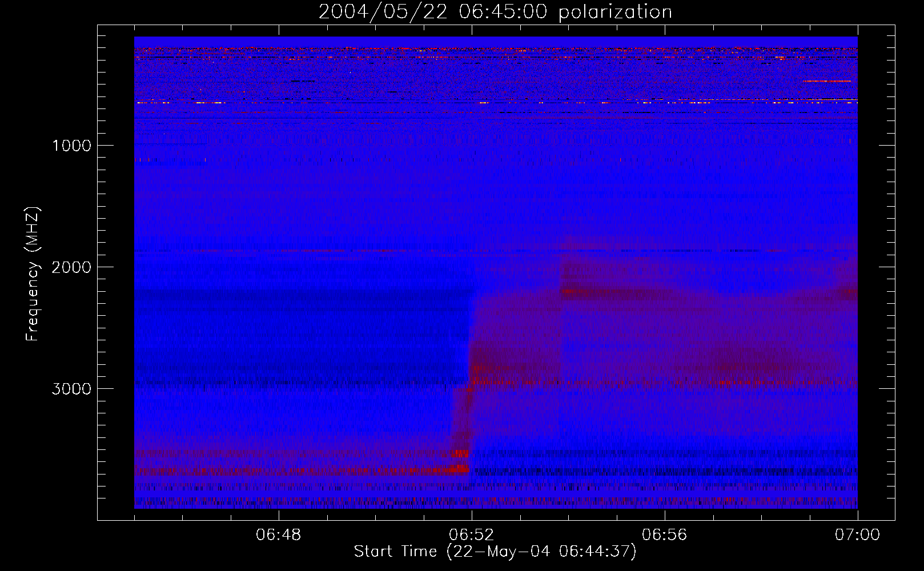Click the 06:48 time axis label
Image resolution: width=924 pixels, height=571 pixels.
[279, 535]
